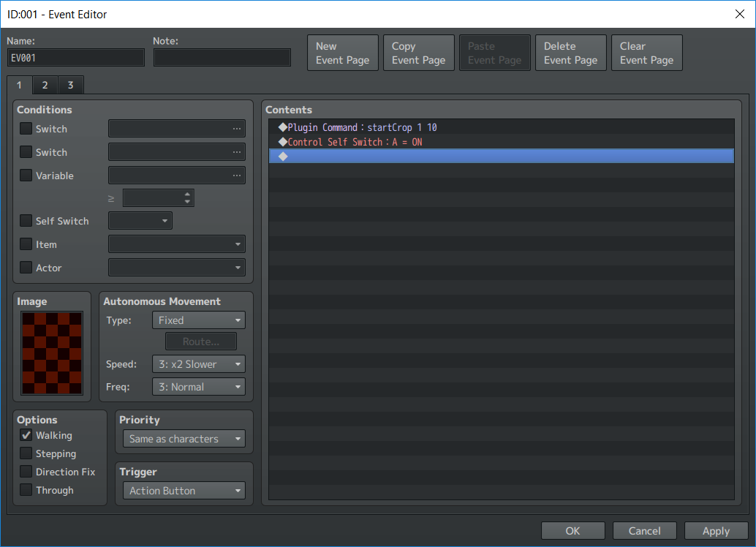
Task: Select the Control Self Switch command line
Action: click(355, 142)
